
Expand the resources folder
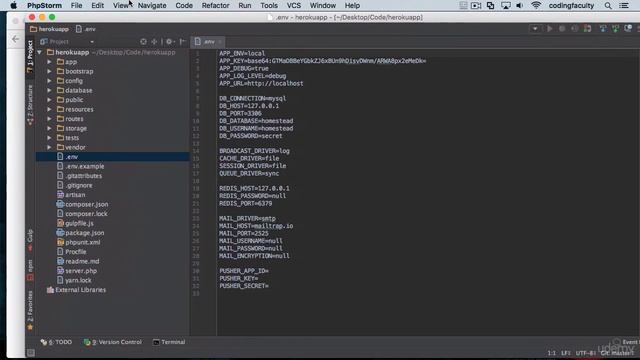tap(49, 109)
